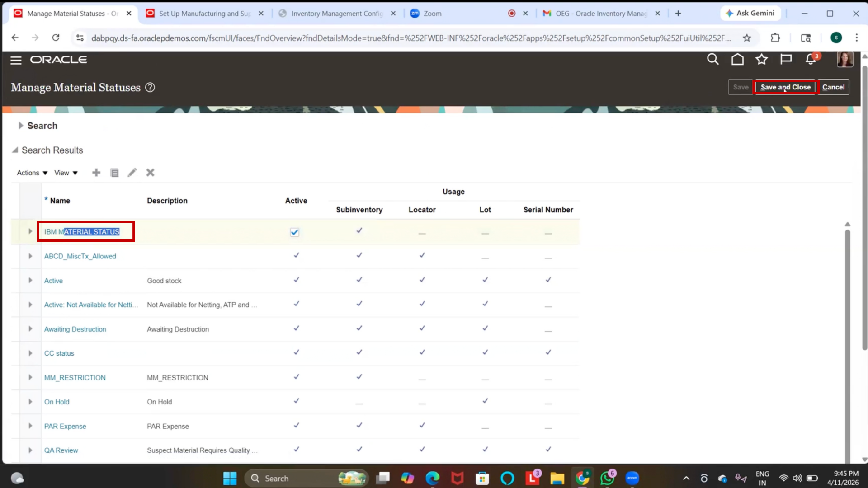The width and height of the screenshot is (868, 488).
Task: Open the Awaiting Destruction status link
Action: tap(75, 329)
